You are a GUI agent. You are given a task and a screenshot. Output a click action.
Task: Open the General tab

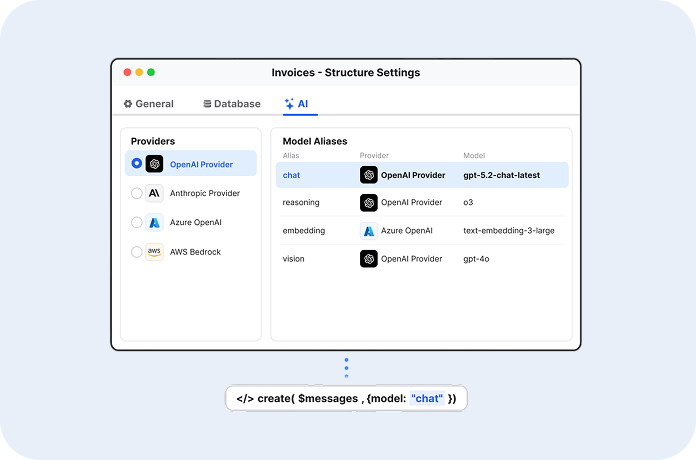pos(149,104)
